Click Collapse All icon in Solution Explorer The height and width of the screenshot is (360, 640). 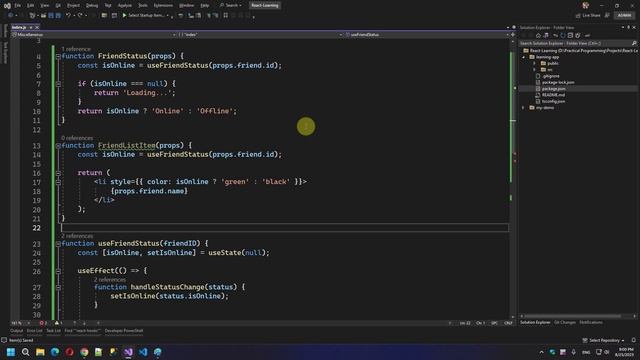[570, 36]
